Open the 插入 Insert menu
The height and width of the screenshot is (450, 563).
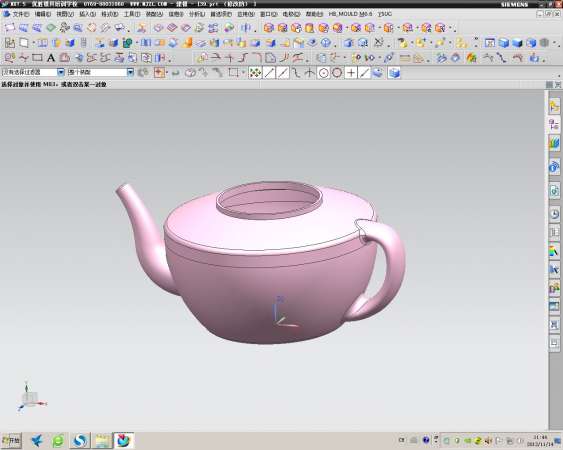(87, 14)
